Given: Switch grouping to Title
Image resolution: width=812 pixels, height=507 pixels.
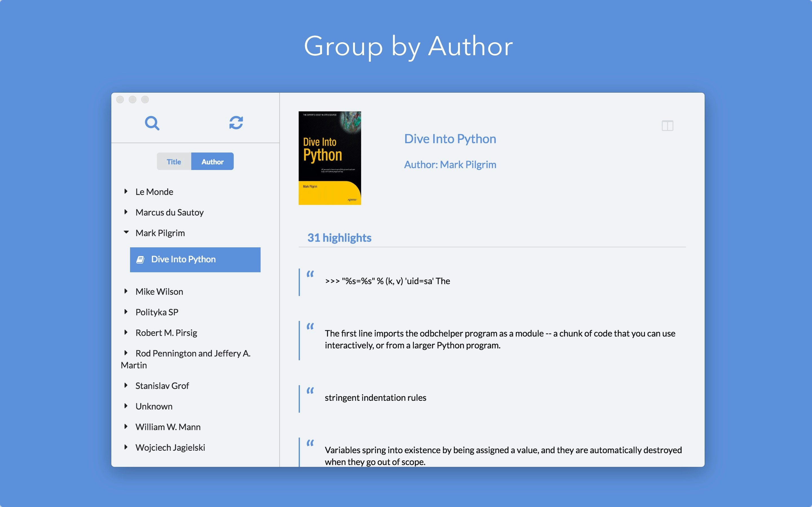Looking at the screenshot, I should 174,162.
